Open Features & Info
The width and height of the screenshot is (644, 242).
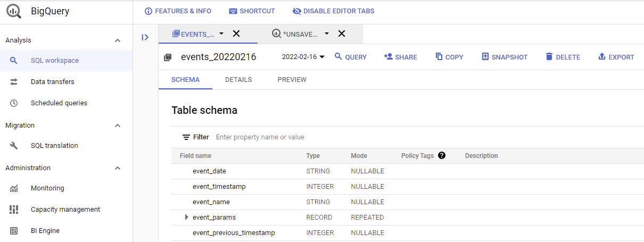[x=178, y=11]
